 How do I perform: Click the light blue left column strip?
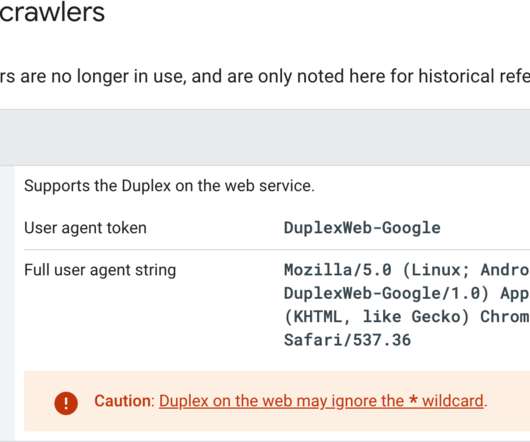[7, 302]
